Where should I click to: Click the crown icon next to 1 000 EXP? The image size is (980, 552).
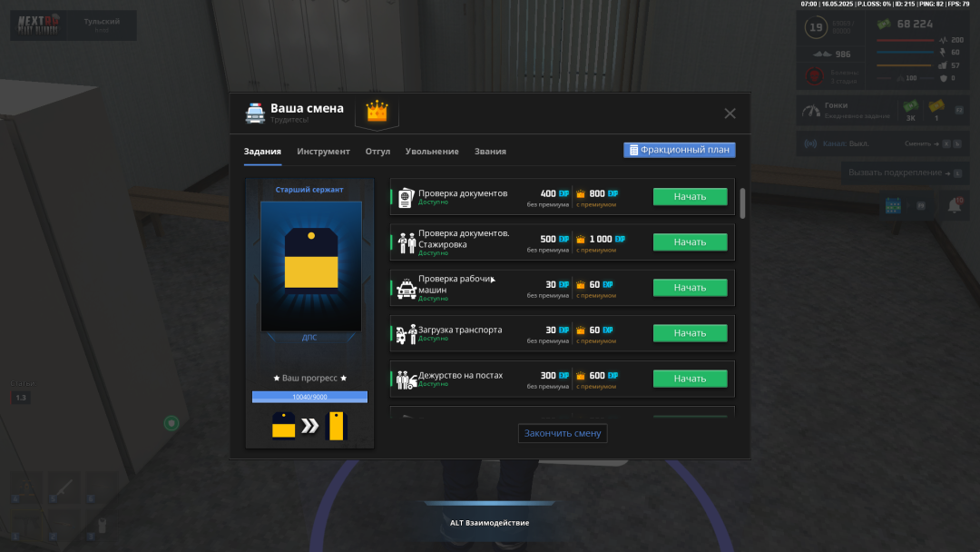pos(581,240)
